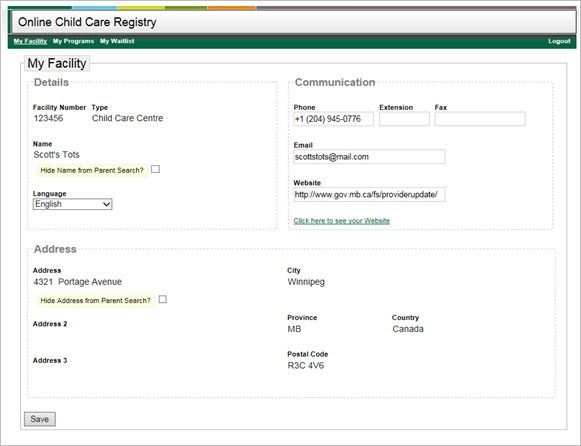The width and height of the screenshot is (581, 446).
Task: Click the My Facility page heading
Action: click(x=57, y=63)
